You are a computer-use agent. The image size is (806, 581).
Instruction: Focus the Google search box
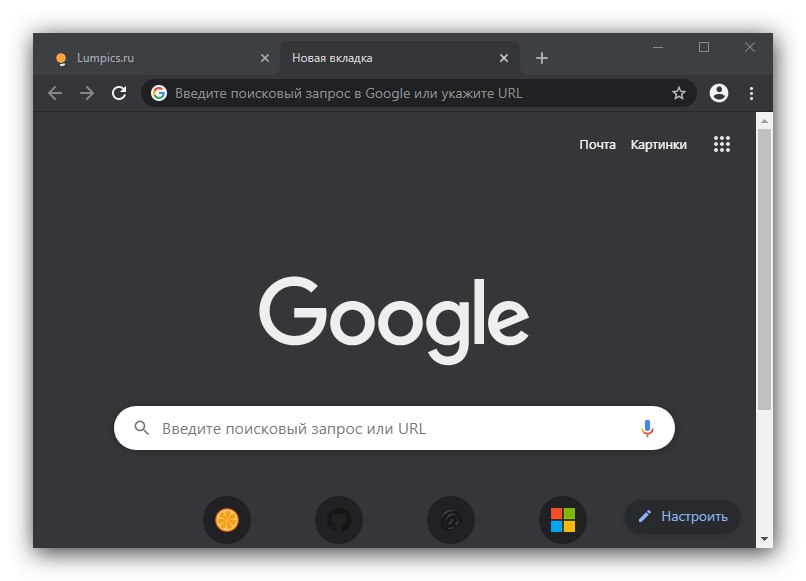coord(394,428)
